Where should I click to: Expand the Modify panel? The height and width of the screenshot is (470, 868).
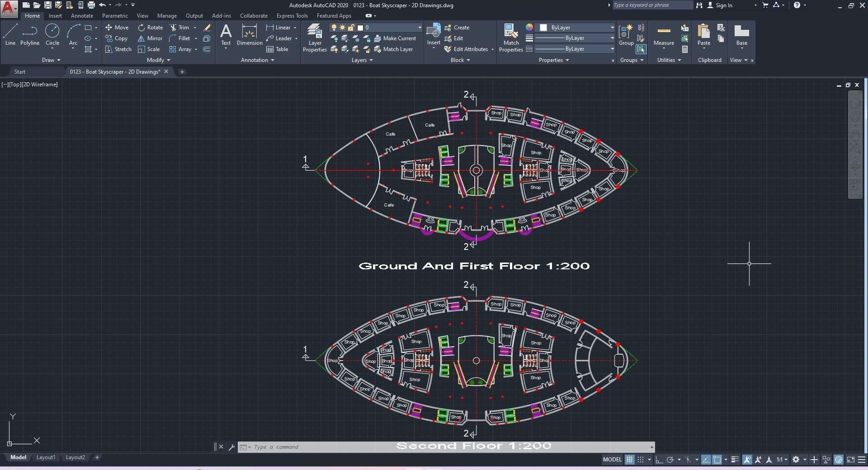point(159,60)
